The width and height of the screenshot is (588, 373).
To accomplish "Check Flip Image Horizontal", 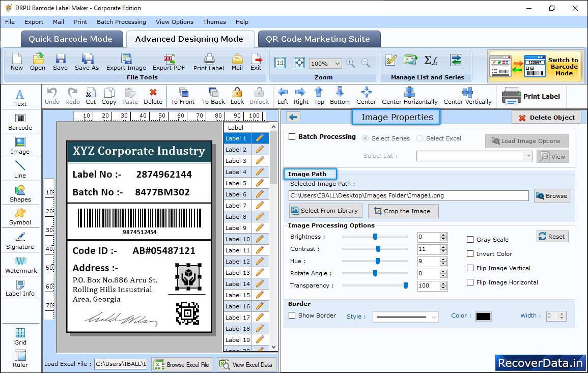I will (x=470, y=282).
